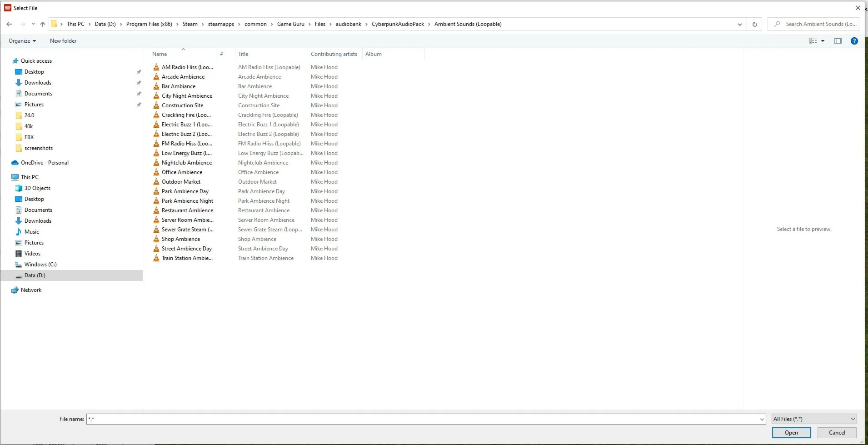Open the dialog Help icon
The width and height of the screenshot is (868, 445).
[854, 41]
